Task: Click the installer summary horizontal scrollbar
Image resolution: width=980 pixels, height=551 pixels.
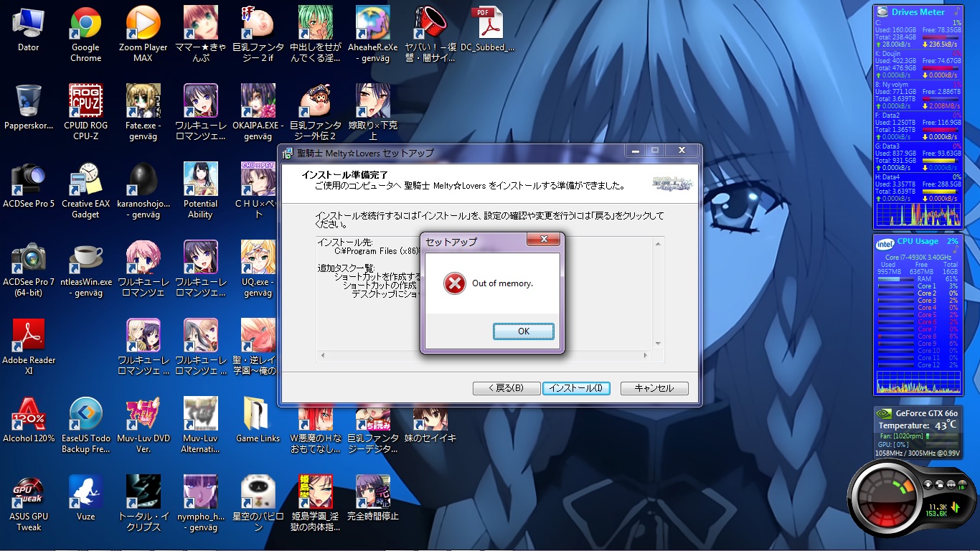Action: point(484,356)
